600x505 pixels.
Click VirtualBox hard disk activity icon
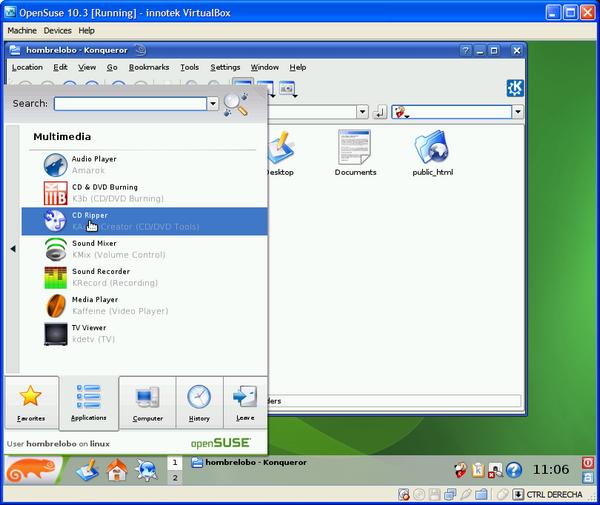[404, 495]
